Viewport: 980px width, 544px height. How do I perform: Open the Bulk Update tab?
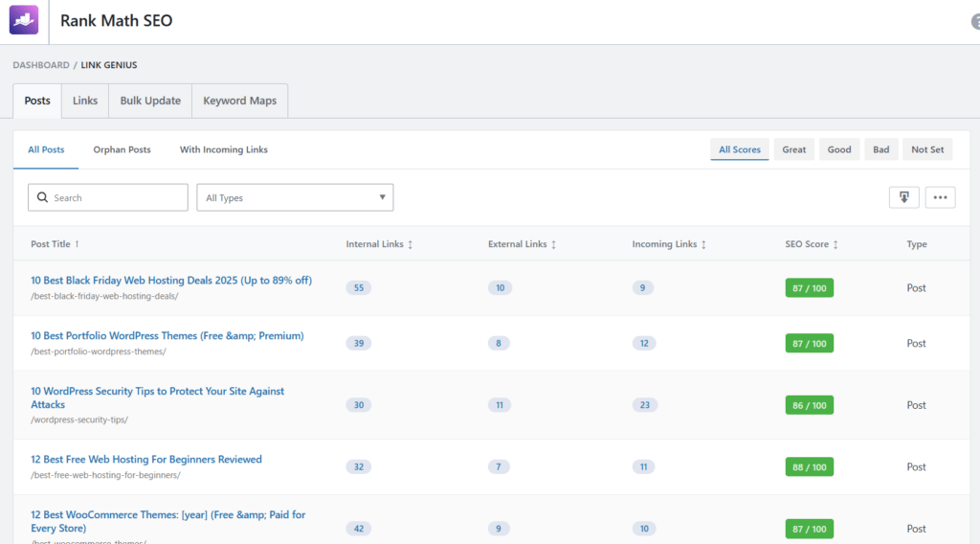pos(150,101)
